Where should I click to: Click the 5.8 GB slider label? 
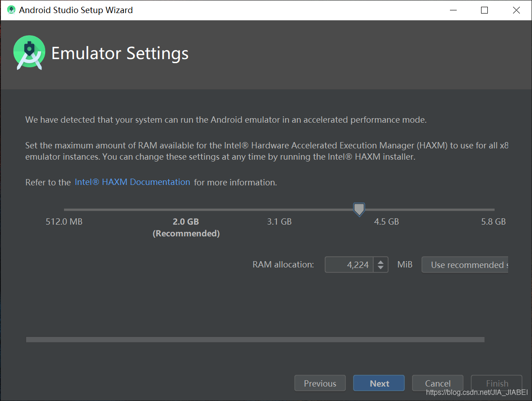(x=493, y=222)
